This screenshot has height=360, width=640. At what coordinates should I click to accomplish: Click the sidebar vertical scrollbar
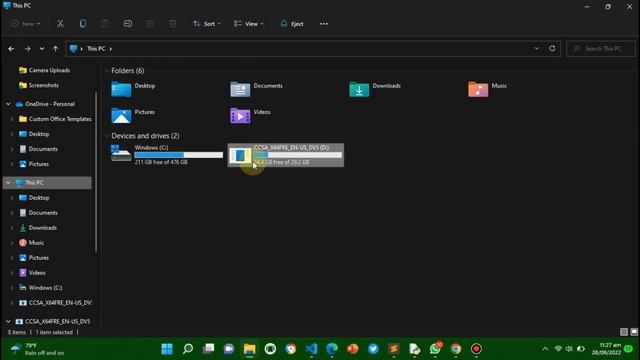coord(96,171)
